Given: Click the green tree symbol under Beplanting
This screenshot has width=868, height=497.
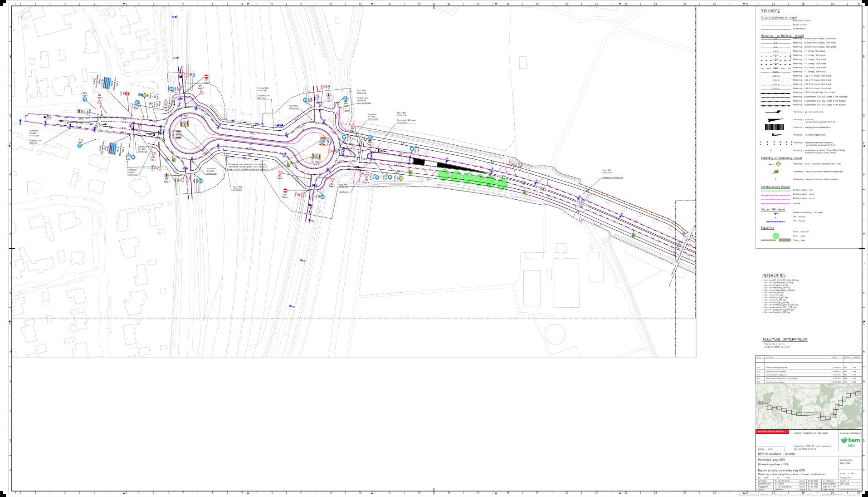Looking at the screenshot, I should point(775,236).
